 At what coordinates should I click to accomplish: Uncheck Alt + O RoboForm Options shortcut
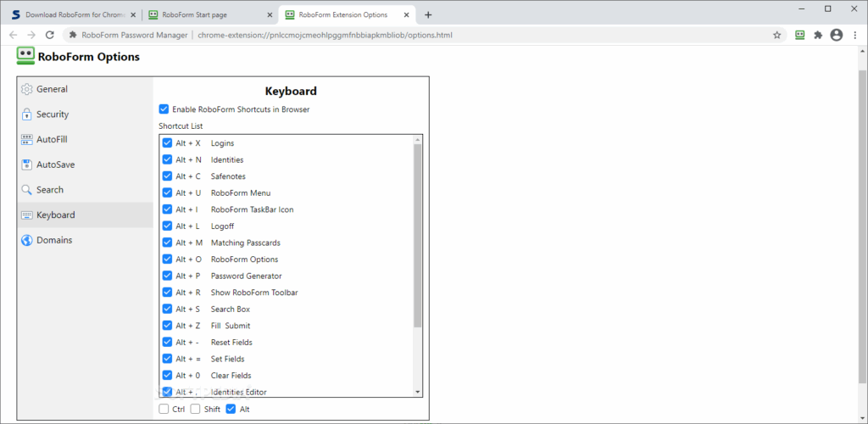pos(167,259)
